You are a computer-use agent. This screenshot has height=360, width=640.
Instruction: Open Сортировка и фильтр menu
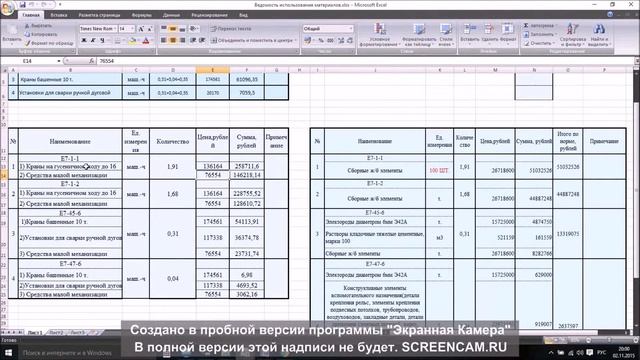[573, 35]
